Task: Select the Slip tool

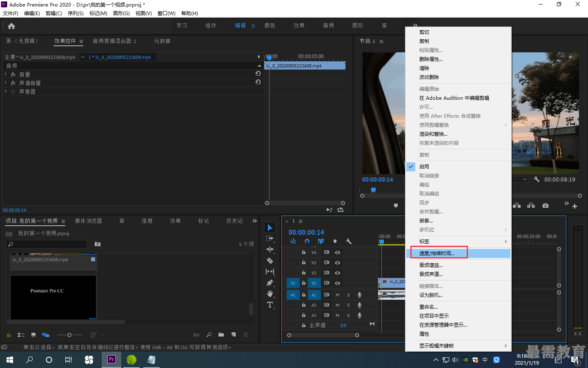Action: (270, 272)
